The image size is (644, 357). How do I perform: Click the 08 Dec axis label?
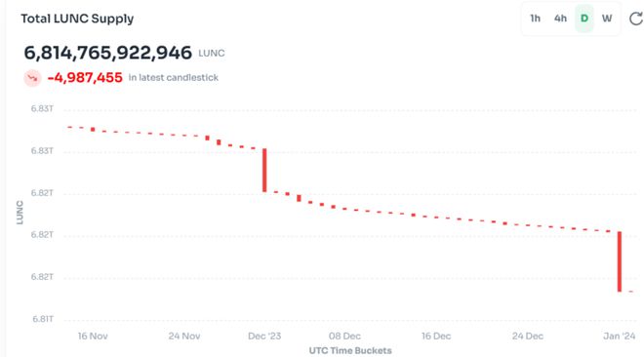[x=344, y=337]
